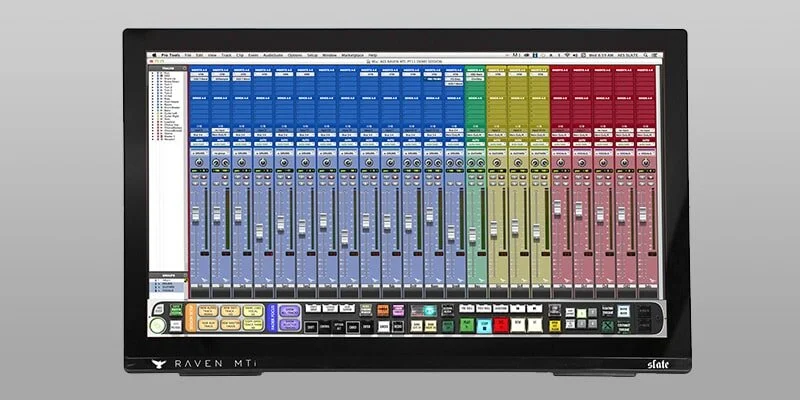This screenshot has width=800, height=400.
Task: Click the round green power button in Raven toolbar
Action: pyautogui.click(x=157, y=326)
